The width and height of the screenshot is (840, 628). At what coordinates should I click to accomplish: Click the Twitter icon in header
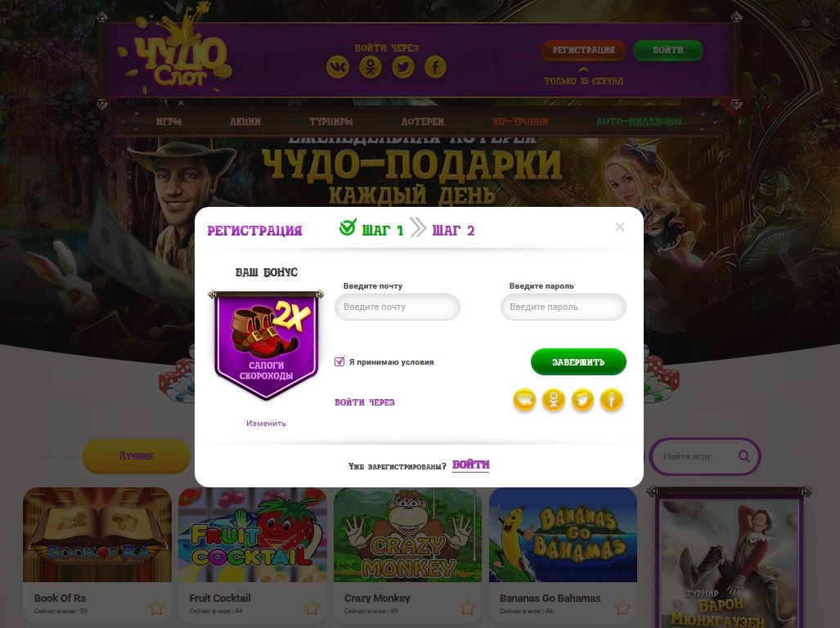tap(403, 67)
